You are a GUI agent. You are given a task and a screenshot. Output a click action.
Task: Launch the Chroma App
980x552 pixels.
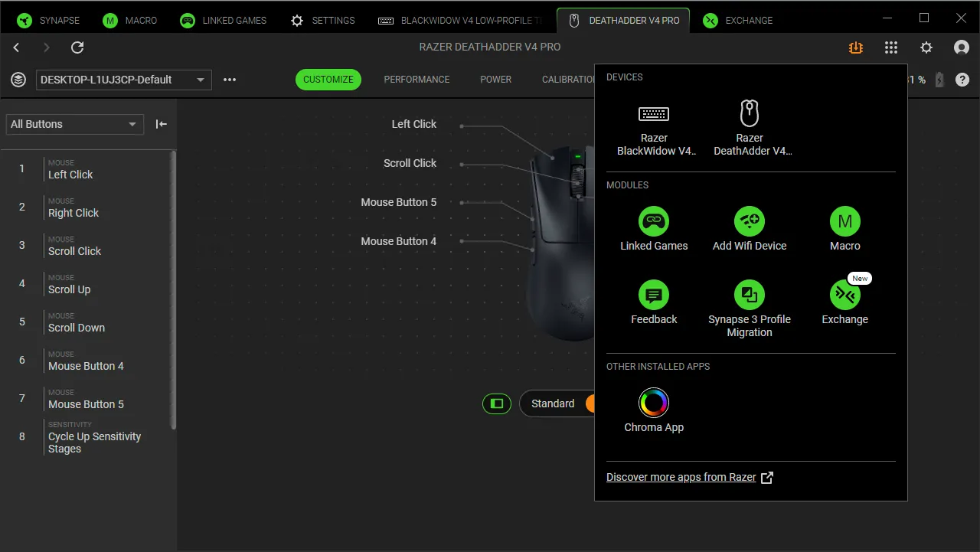tap(654, 410)
